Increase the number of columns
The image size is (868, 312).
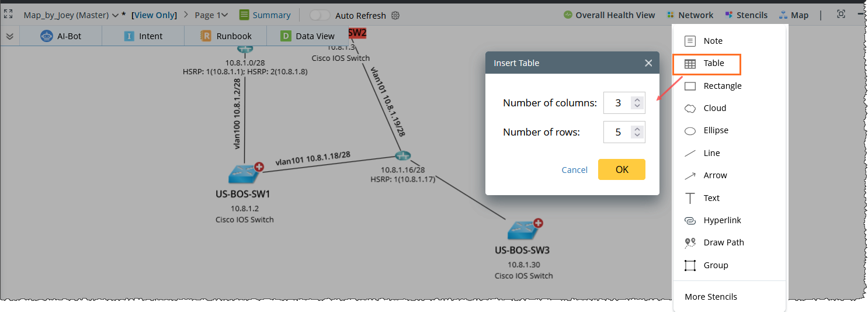(x=637, y=99)
